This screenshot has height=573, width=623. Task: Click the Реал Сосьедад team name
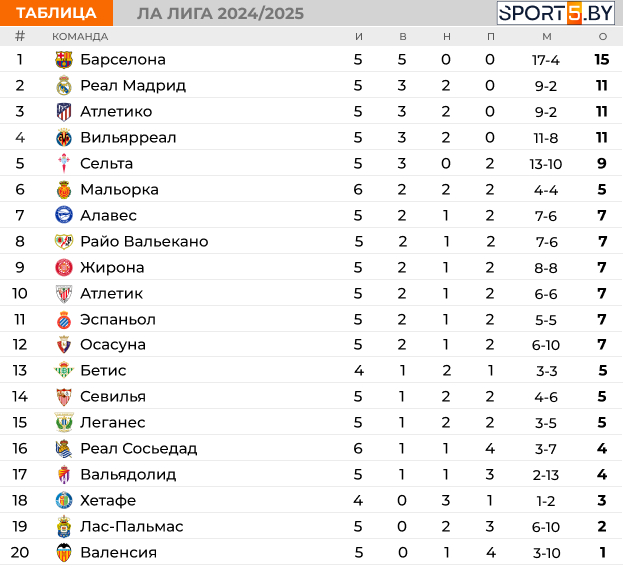pyautogui.click(x=139, y=449)
